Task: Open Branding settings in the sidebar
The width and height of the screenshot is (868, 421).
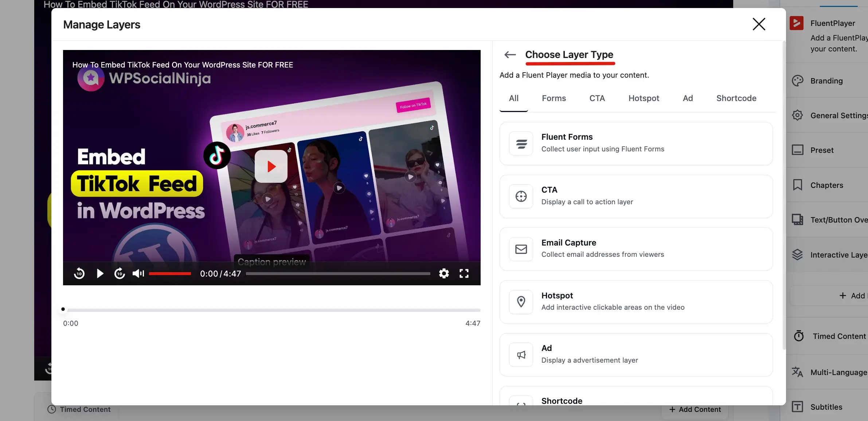Action: click(826, 81)
